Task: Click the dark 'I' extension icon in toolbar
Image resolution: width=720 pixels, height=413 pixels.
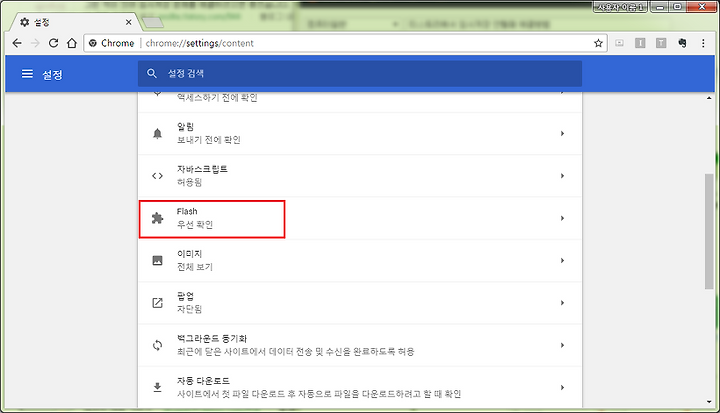Action: 640,43
